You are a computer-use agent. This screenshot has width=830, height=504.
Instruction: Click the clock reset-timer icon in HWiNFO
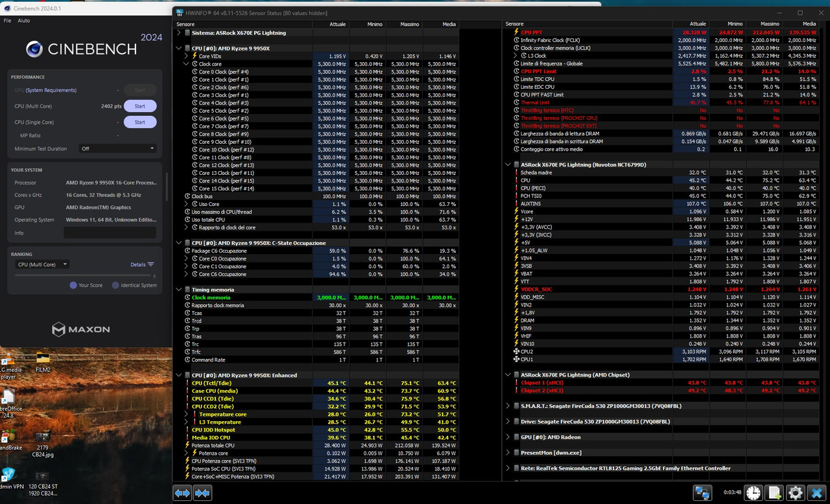[x=753, y=494]
